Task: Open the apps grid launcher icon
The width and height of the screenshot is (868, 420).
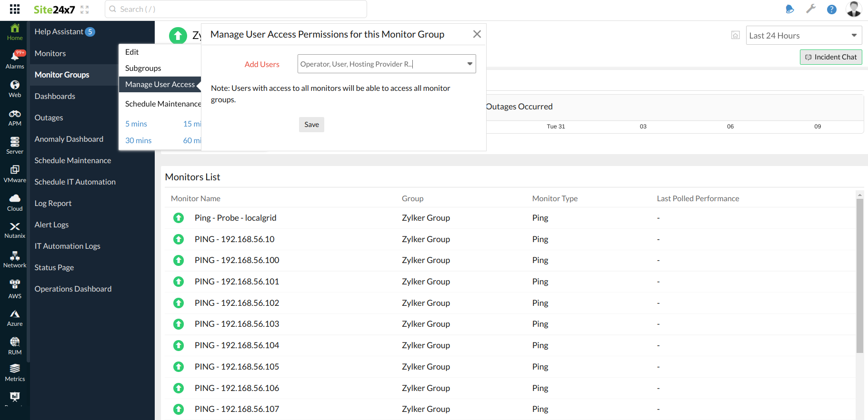Action: click(x=15, y=9)
